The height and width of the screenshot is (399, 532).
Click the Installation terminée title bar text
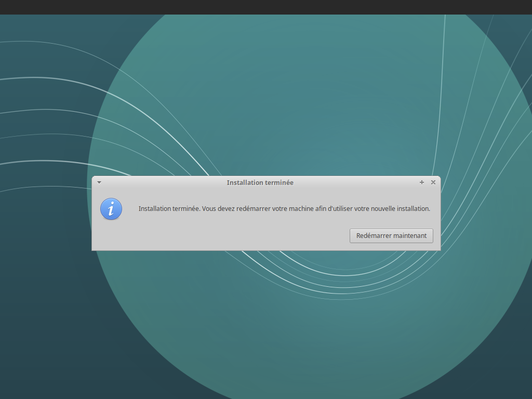coord(260,182)
